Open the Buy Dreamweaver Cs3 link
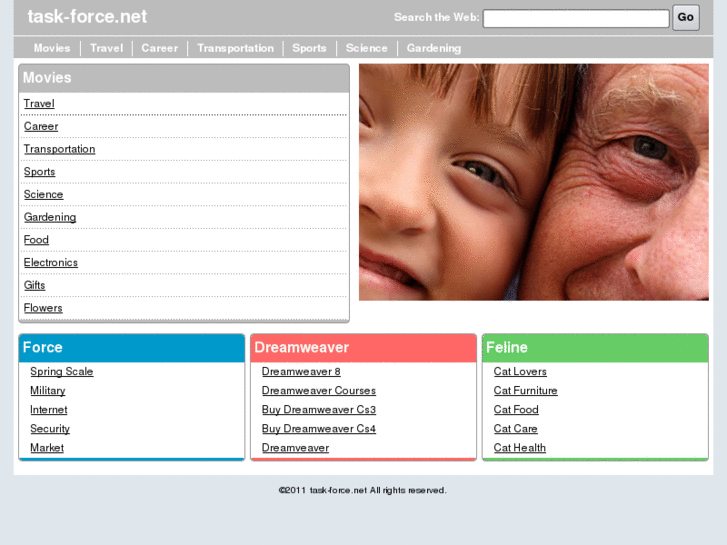Viewport: 727px width, 545px height. [319, 410]
